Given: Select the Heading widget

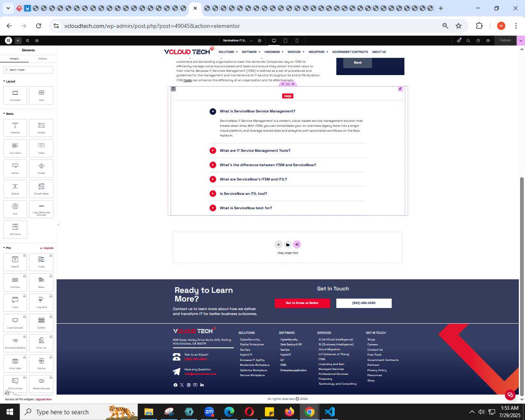Looking at the screenshot, I should point(15,128).
